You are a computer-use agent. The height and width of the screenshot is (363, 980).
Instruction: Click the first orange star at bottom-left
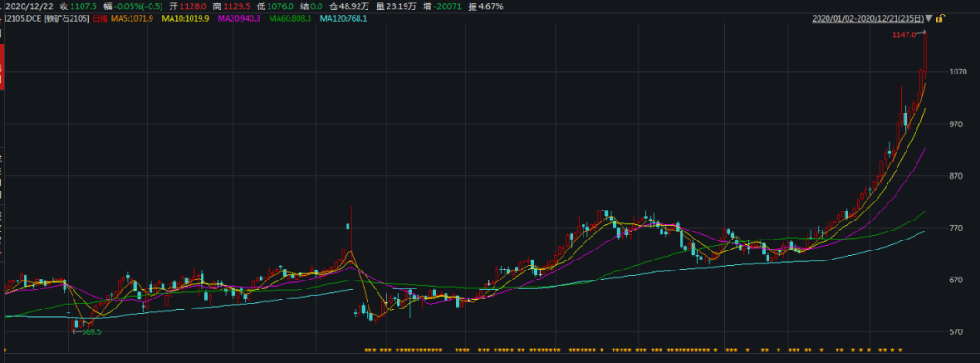pyautogui.click(x=4, y=349)
